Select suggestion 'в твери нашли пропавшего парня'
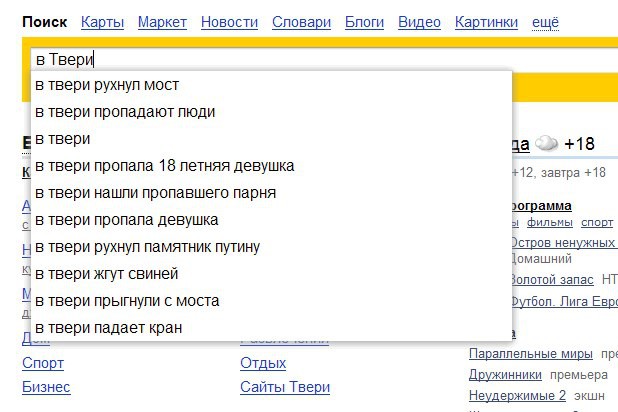The height and width of the screenshot is (412, 618). click(x=155, y=193)
